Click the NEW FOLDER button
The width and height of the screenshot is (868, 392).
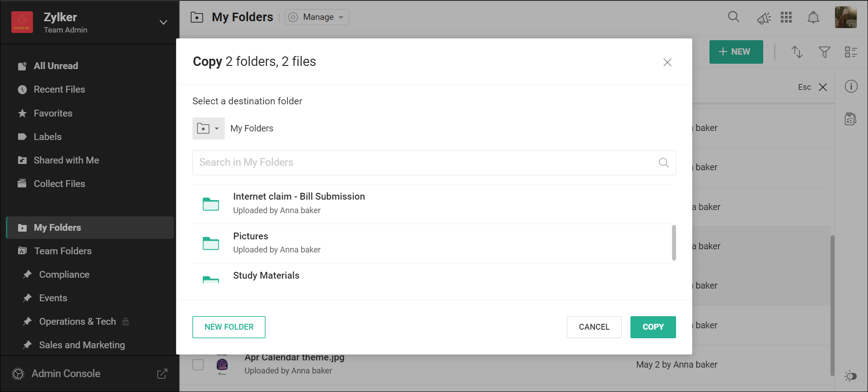pos(229,327)
